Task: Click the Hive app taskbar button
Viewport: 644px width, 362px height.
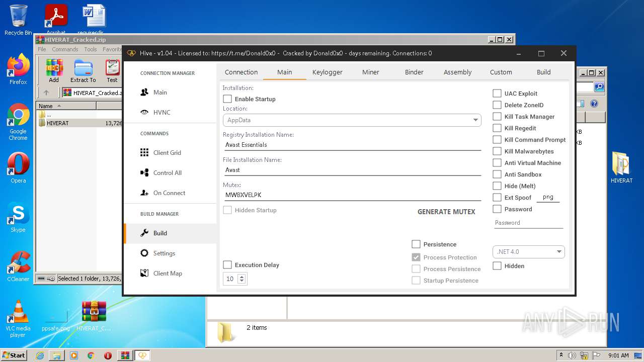Action: click(143, 355)
